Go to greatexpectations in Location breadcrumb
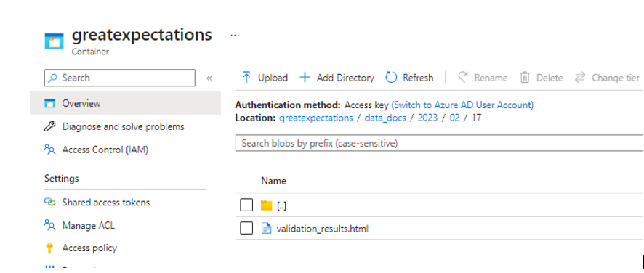 [316, 118]
